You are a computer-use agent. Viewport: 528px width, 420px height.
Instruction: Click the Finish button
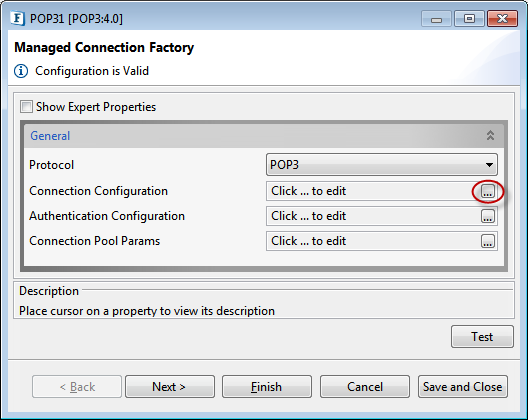pos(267,387)
